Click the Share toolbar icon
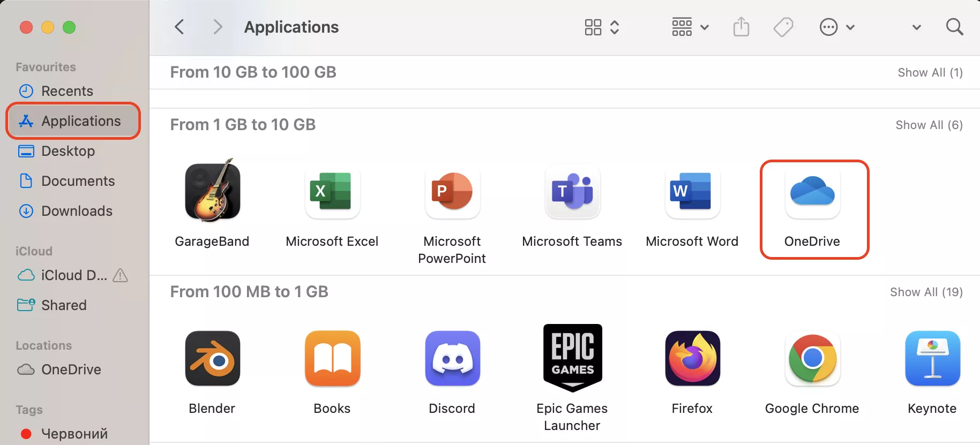The height and width of the screenshot is (445, 980). coord(741,27)
